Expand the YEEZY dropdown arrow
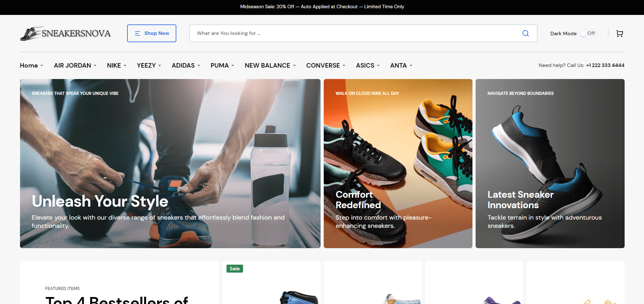Viewport: 644px width, 304px height. click(159, 66)
